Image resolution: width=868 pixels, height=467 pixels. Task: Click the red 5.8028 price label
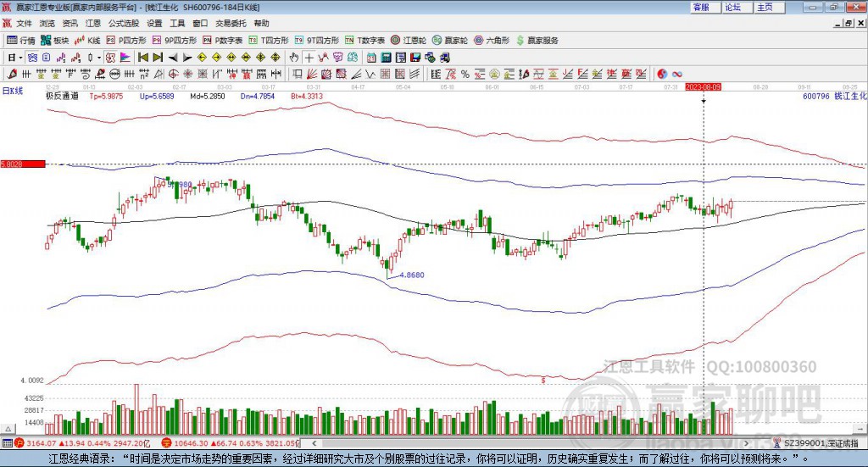[23, 164]
